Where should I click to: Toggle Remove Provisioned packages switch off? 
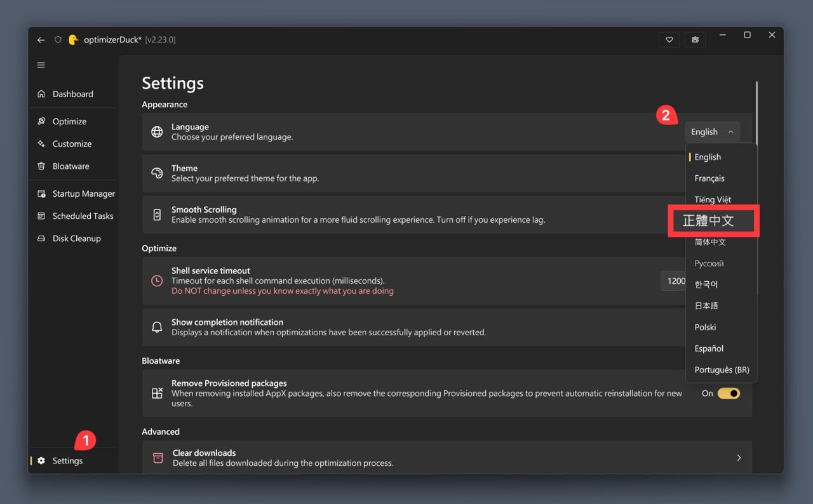(x=729, y=394)
